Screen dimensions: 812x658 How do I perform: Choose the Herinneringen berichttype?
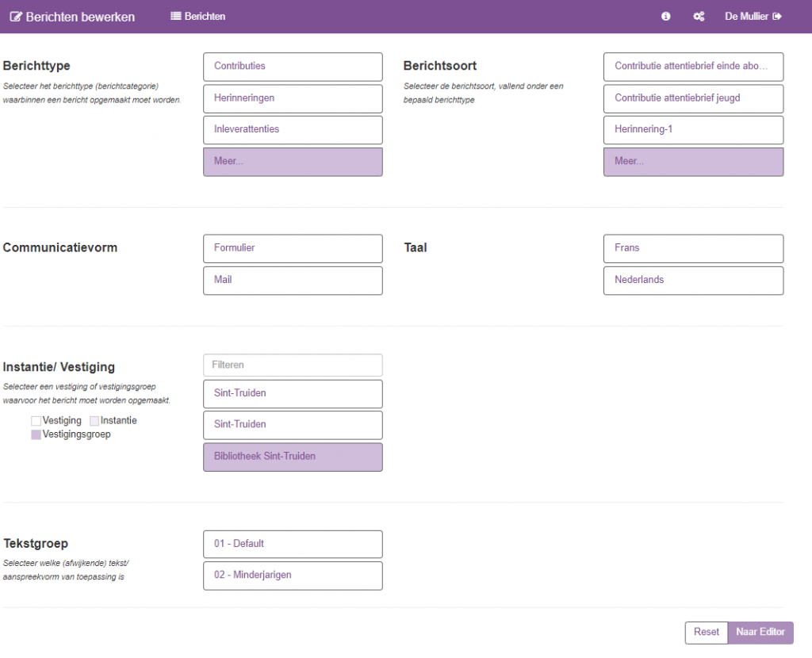pyautogui.click(x=293, y=98)
